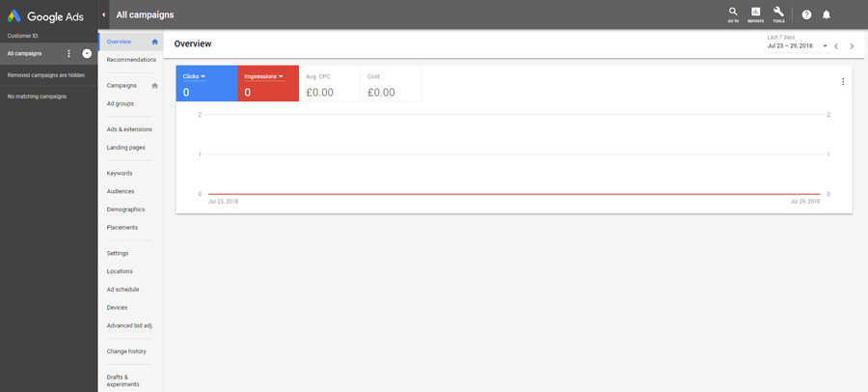Open All campaigns three-dot options
Screen dimensions: 868x392
pos(68,54)
